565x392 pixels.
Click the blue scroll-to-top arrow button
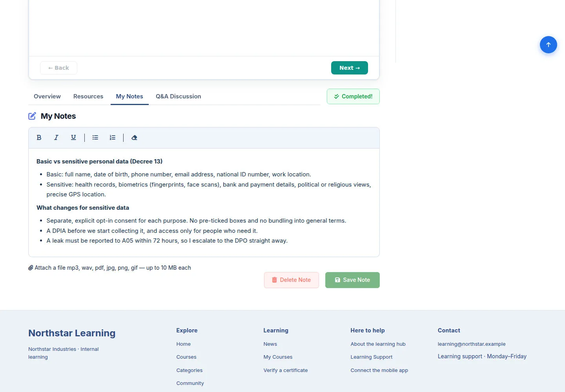click(549, 45)
